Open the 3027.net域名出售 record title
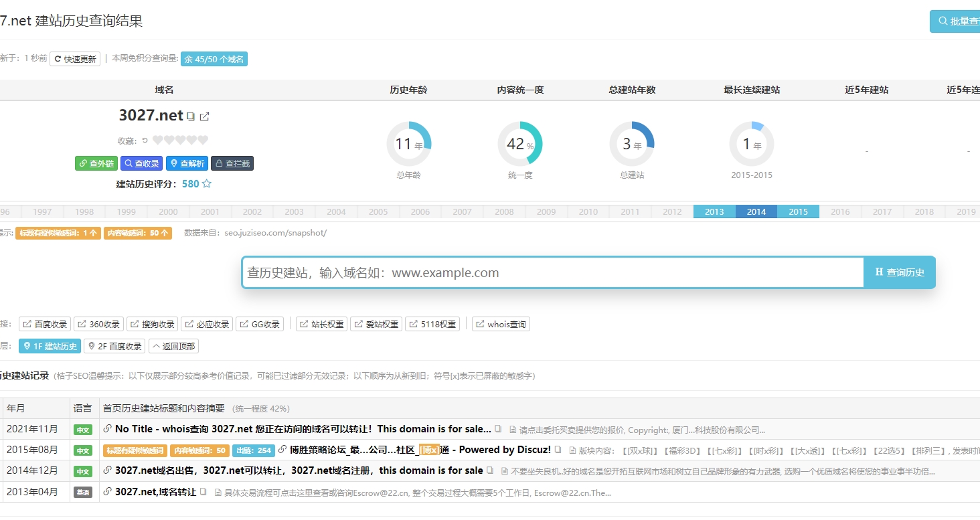 click(299, 470)
